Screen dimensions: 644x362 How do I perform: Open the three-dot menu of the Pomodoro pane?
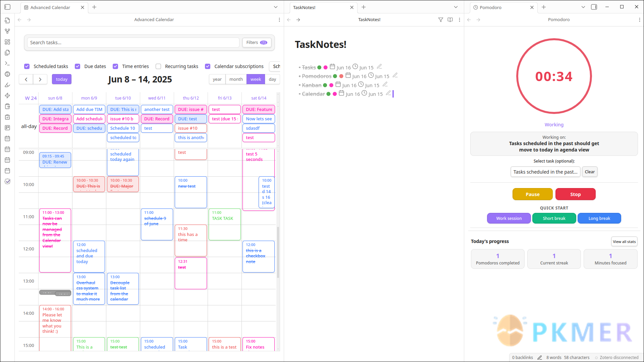coord(640,20)
